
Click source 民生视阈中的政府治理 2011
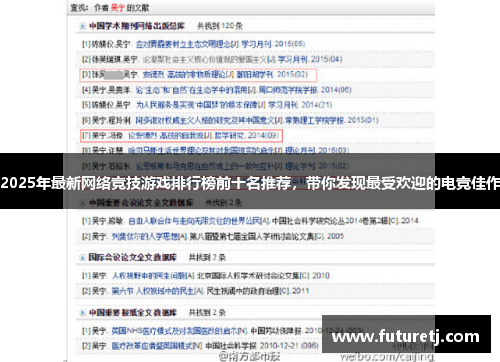[258, 291]
